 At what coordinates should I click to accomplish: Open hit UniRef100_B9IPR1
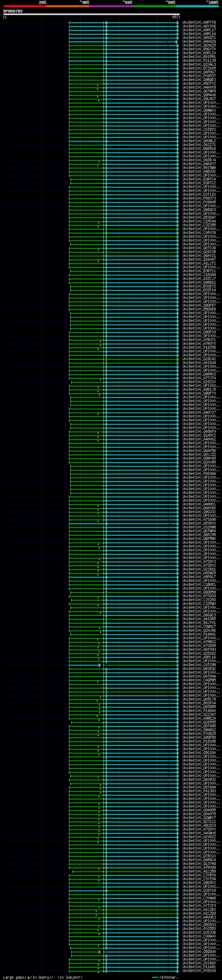pyautogui.click(x=199, y=57)
